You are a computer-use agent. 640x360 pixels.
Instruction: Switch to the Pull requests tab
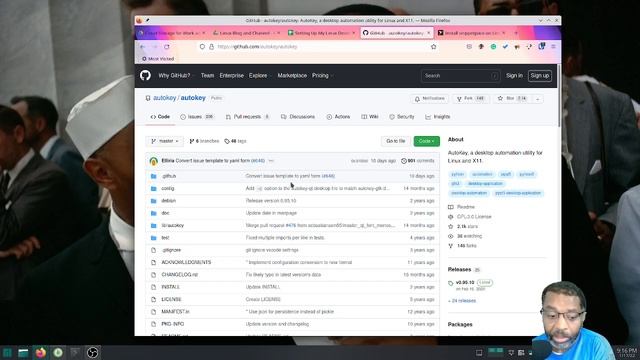coord(248,117)
